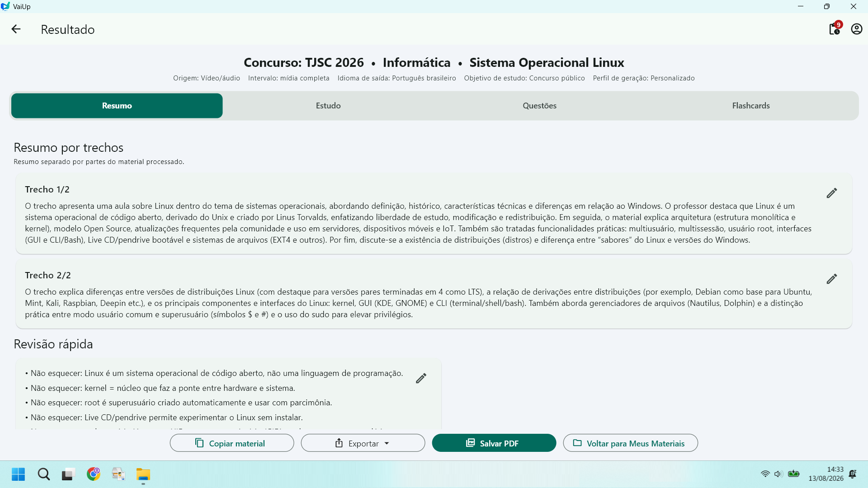868x488 pixels.
Task: Edit Trecho 1/2 with pencil icon
Action: coord(832,193)
